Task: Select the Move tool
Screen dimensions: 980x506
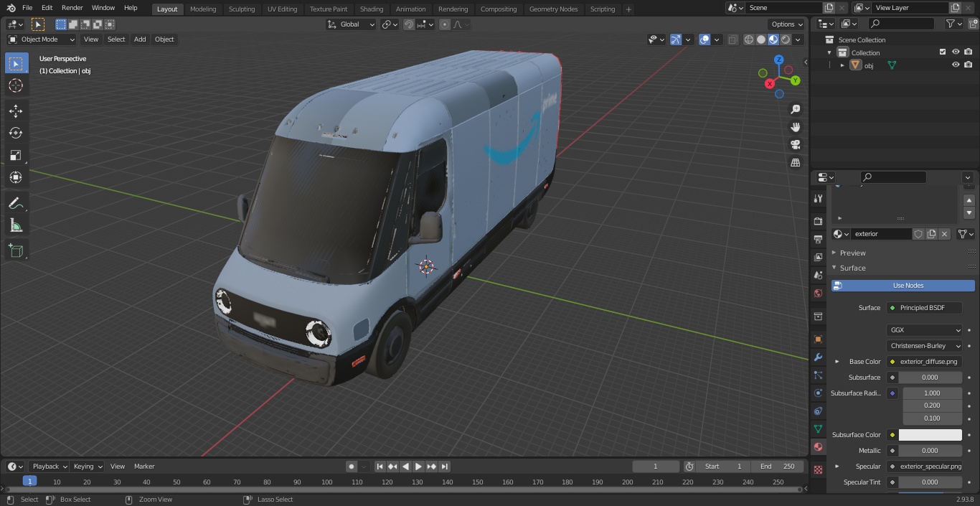Action: pyautogui.click(x=16, y=111)
